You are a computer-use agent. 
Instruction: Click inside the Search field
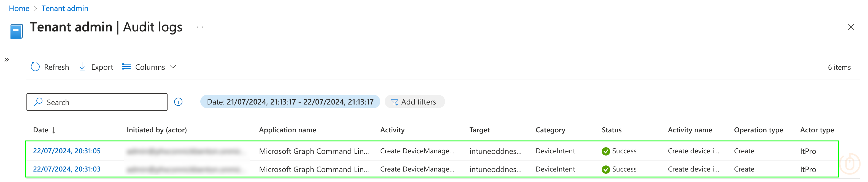[x=101, y=102]
